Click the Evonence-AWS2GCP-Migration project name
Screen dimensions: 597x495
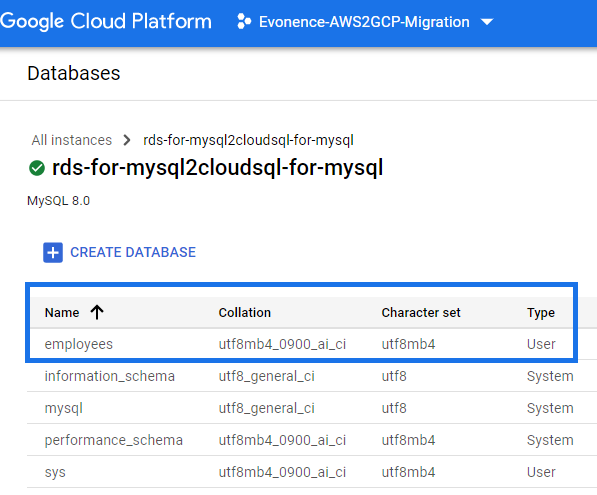pos(364,22)
